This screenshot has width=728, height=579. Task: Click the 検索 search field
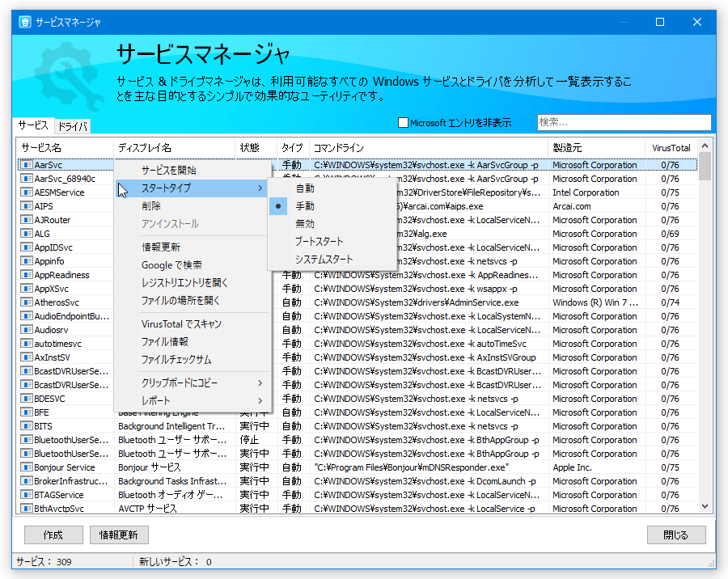[624, 122]
